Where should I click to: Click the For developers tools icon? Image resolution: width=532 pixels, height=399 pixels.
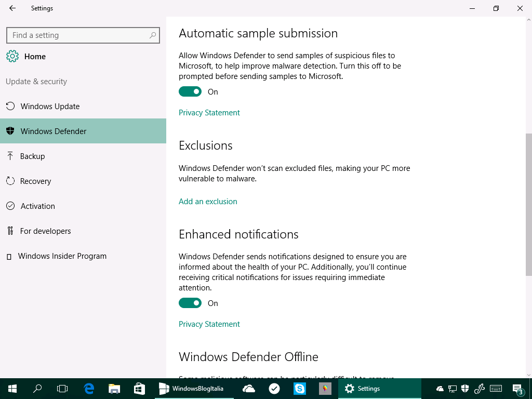(10, 231)
